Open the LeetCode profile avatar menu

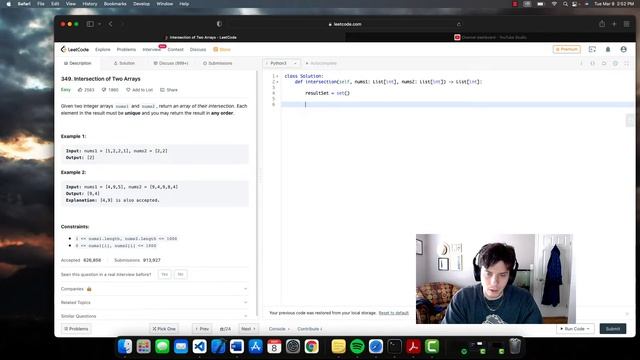click(x=623, y=49)
